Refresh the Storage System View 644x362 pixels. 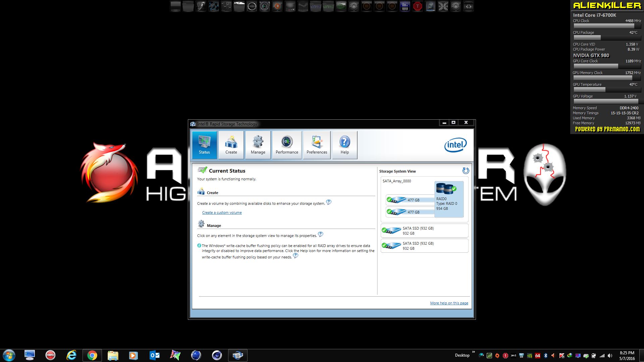(466, 171)
